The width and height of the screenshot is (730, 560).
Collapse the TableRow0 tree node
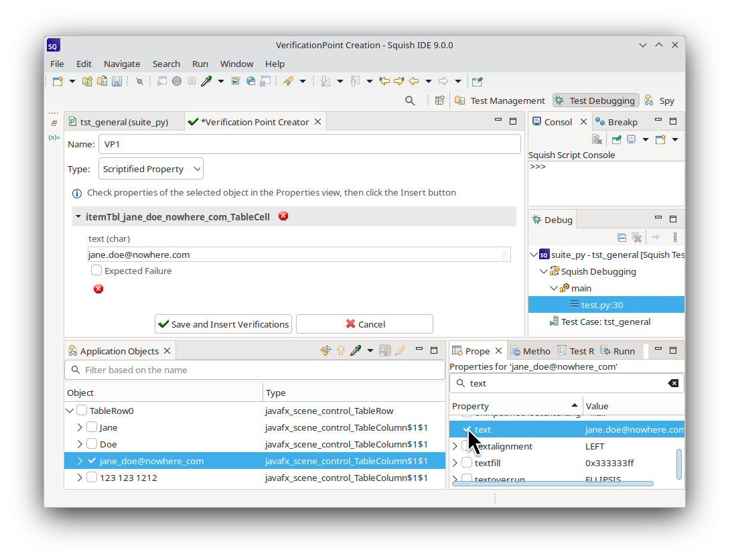(70, 411)
